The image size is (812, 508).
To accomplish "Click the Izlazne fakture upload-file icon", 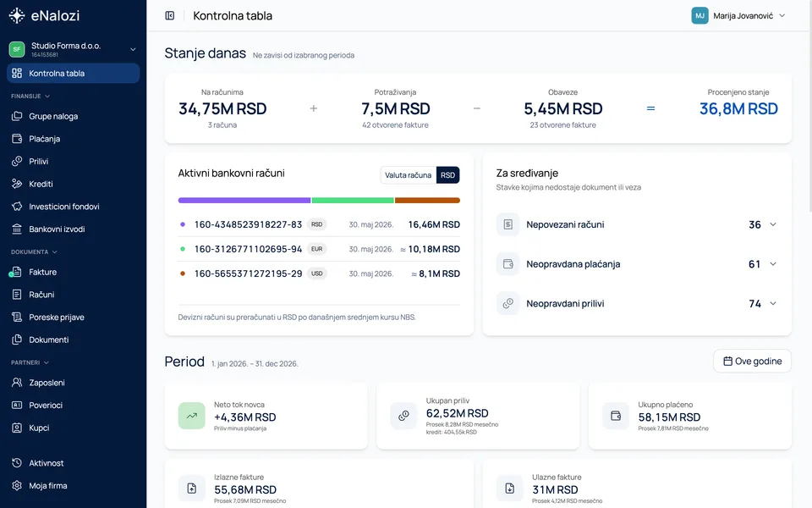I will [192, 489].
